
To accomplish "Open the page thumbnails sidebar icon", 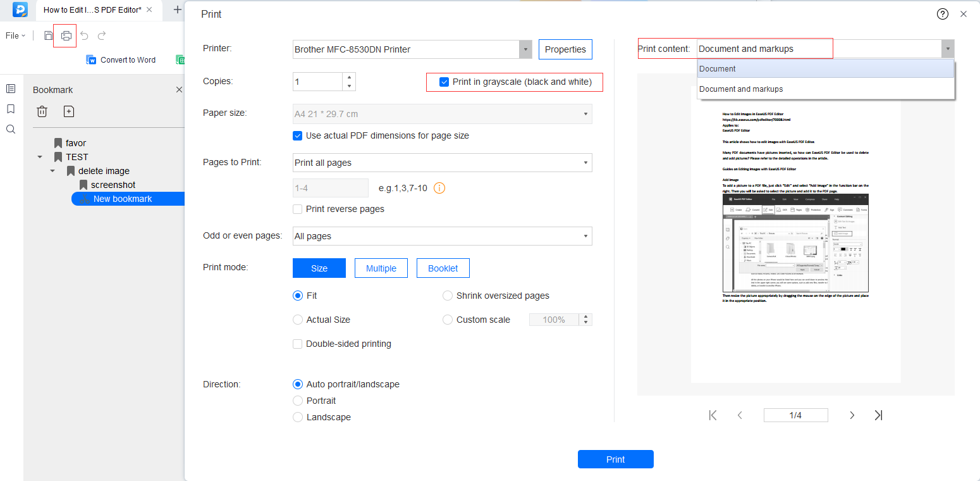I will pos(11,89).
